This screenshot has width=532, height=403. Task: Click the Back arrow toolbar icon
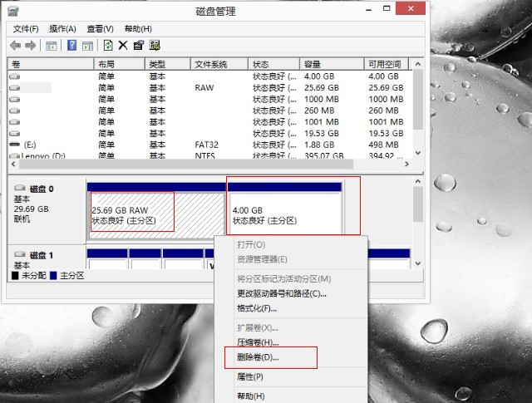click(x=15, y=45)
